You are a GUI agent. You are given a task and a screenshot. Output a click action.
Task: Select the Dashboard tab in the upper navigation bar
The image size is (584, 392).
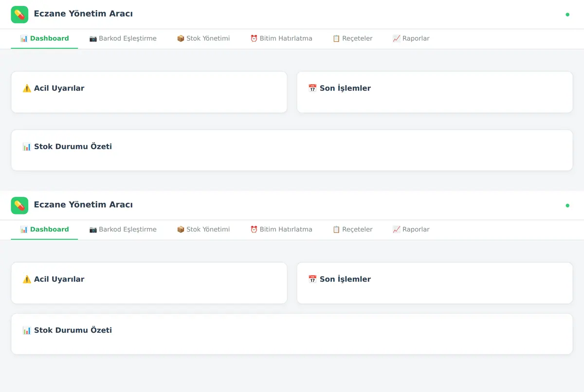[44, 38]
